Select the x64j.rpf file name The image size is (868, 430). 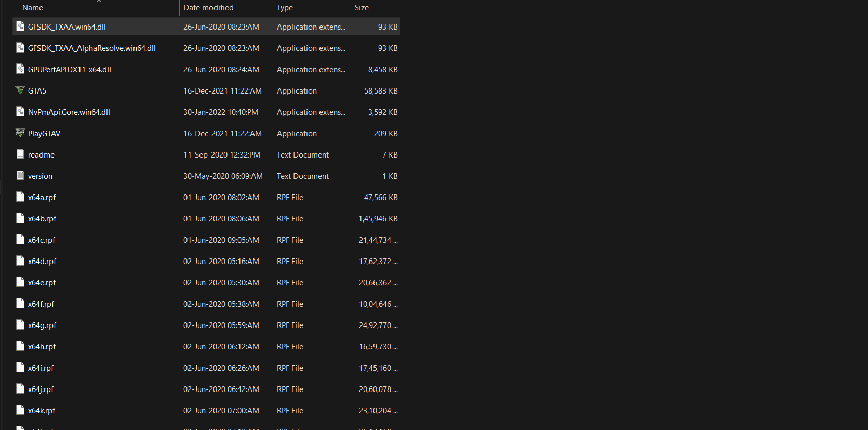(x=41, y=389)
